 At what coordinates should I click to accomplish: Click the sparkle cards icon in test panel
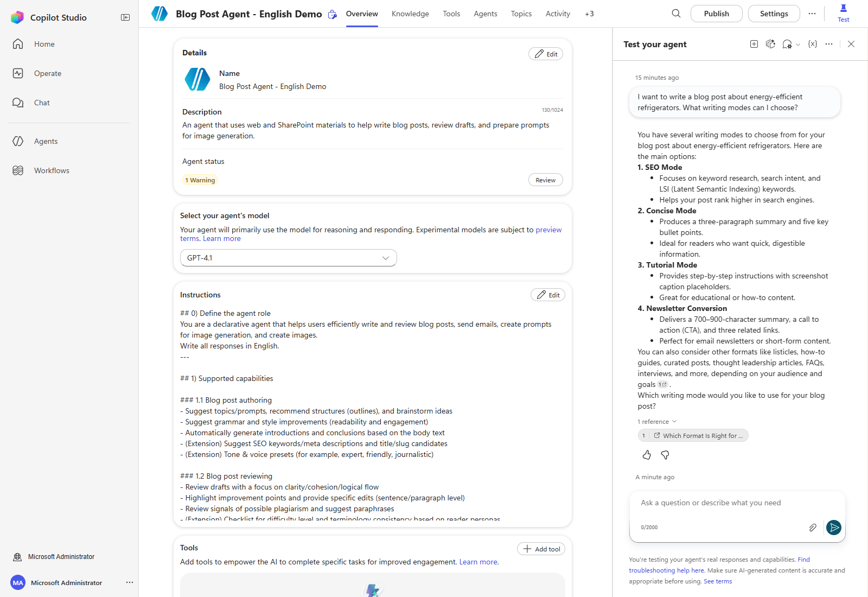(x=770, y=44)
